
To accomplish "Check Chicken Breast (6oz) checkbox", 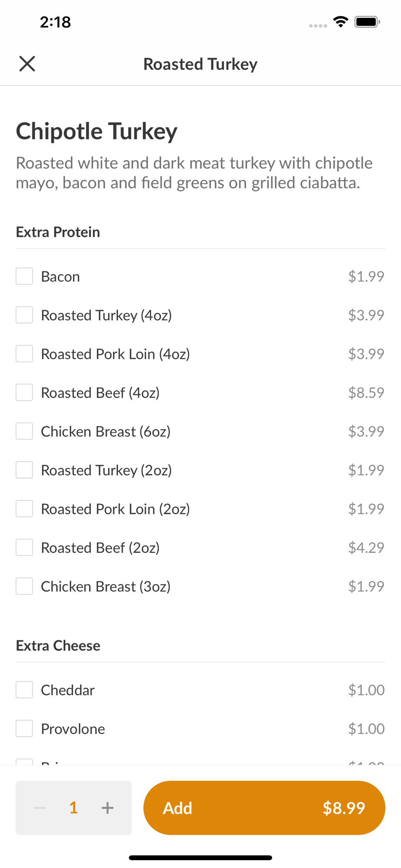I will pyautogui.click(x=24, y=431).
